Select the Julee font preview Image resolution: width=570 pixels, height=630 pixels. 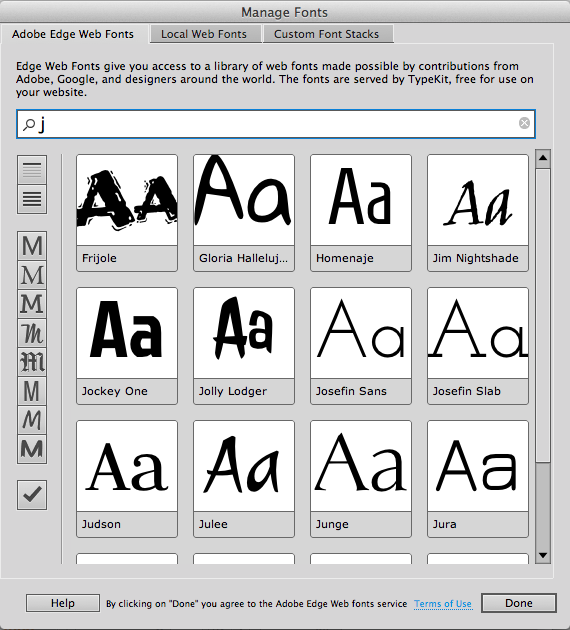(x=244, y=466)
